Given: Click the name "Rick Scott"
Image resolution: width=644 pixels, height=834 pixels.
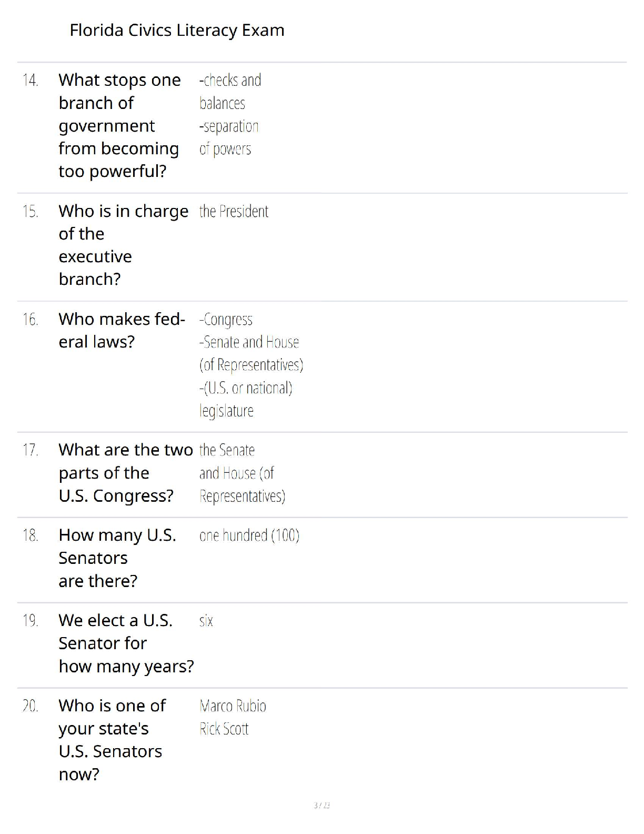Looking at the screenshot, I should pyautogui.click(x=224, y=729).
